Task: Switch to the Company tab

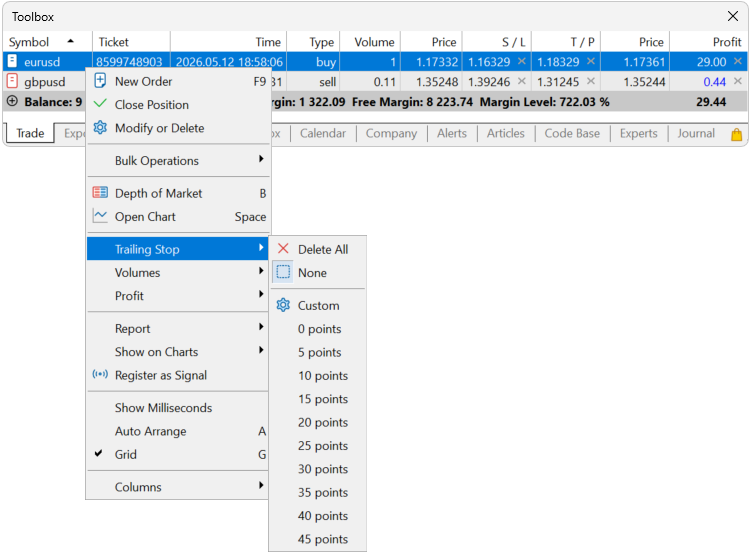Action: (391, 133)
